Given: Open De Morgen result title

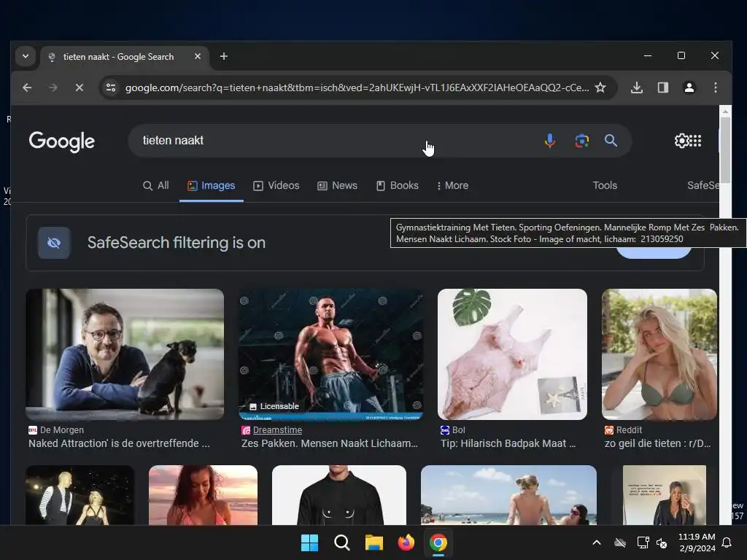Looking at the screenshot, I should pyautogui.click(x=119, y=443).
